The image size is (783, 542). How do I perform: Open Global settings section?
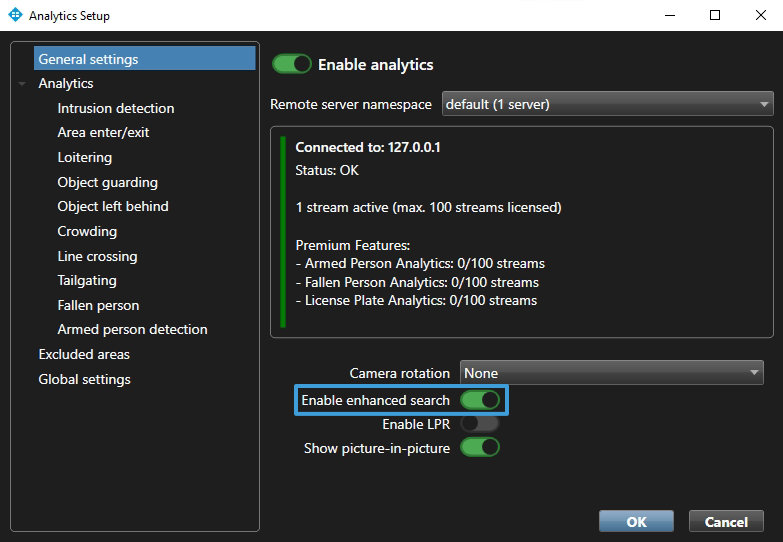click(x=84, y=379)
